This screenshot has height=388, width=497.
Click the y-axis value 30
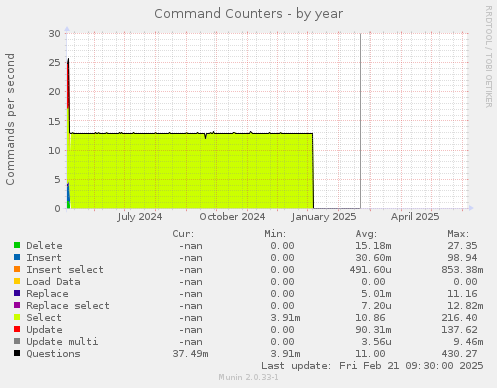(x=55, y=34)
